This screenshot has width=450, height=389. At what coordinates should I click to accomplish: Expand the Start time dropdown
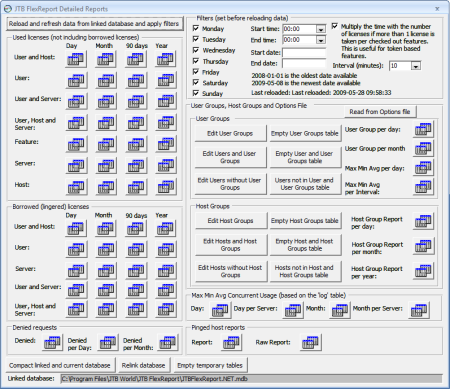click(x=321, y=29)
